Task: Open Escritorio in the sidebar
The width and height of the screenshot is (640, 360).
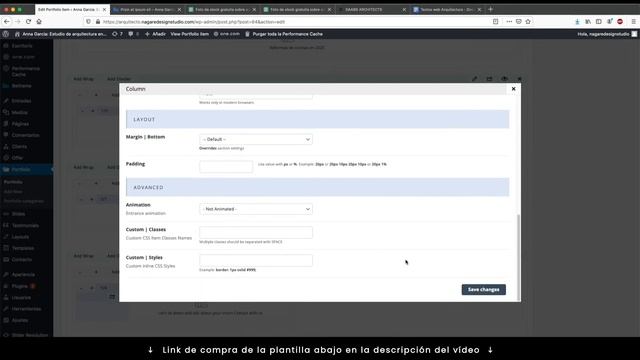Action: (x=22, y=46)
